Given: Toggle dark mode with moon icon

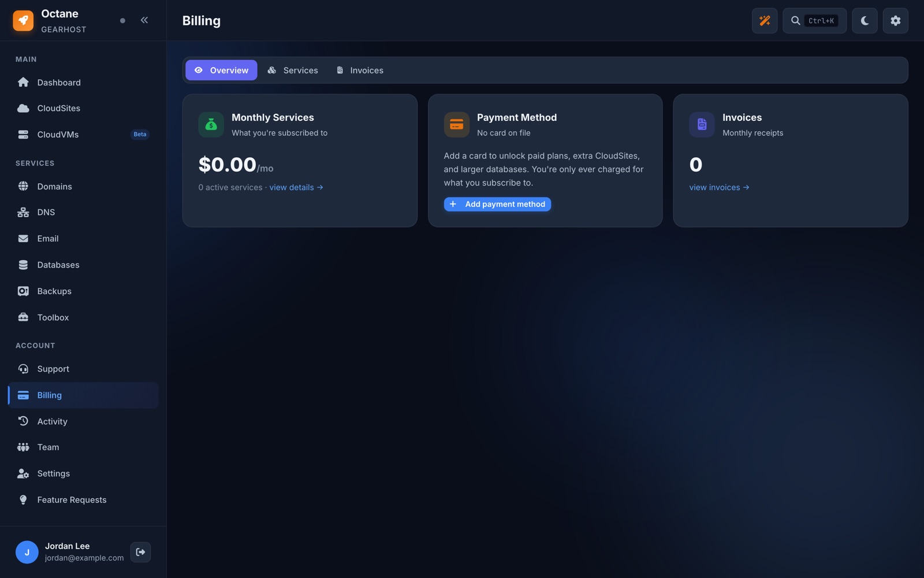Looking at the screenshot, I should (x=865, y=21).
